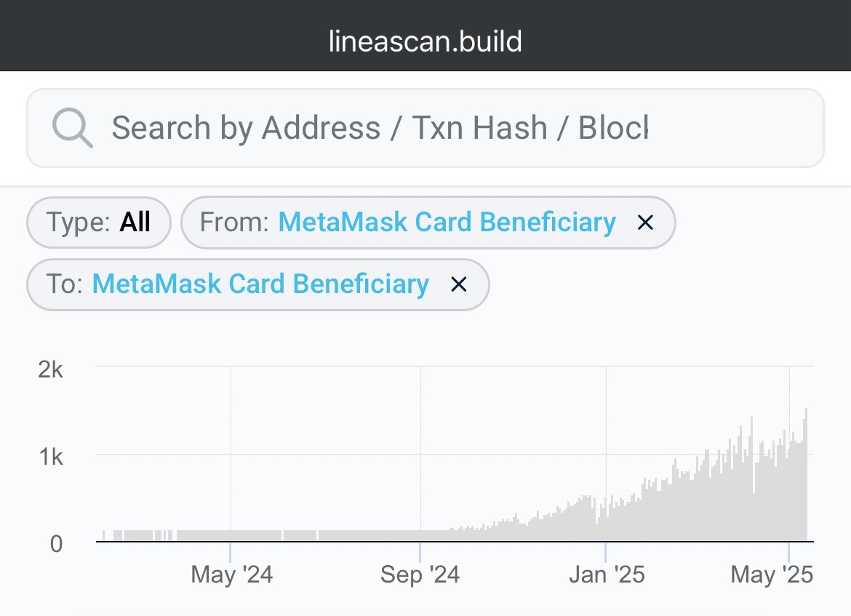
Task: Click the tallest bar near May '25
Action: coord(806,474)
